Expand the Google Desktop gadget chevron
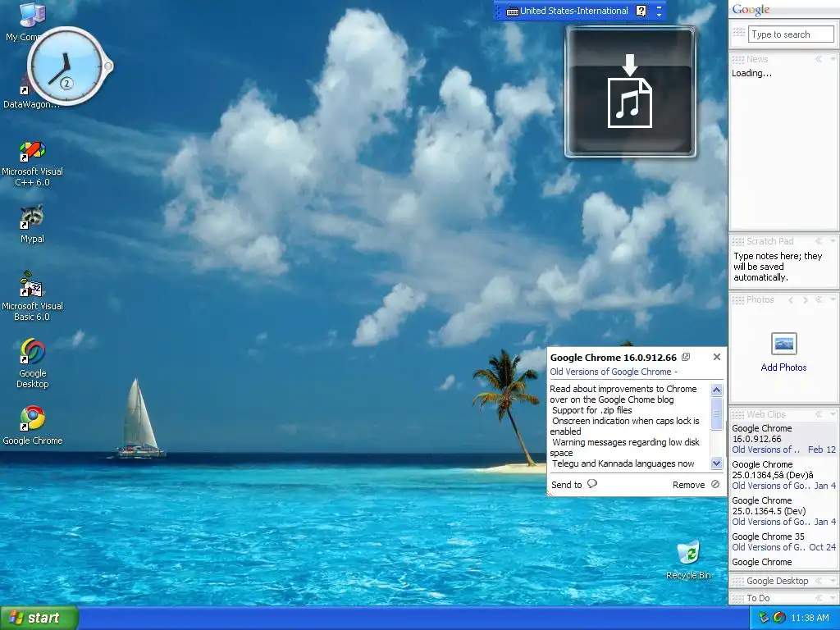840x630 pixels. coord(819,581)
